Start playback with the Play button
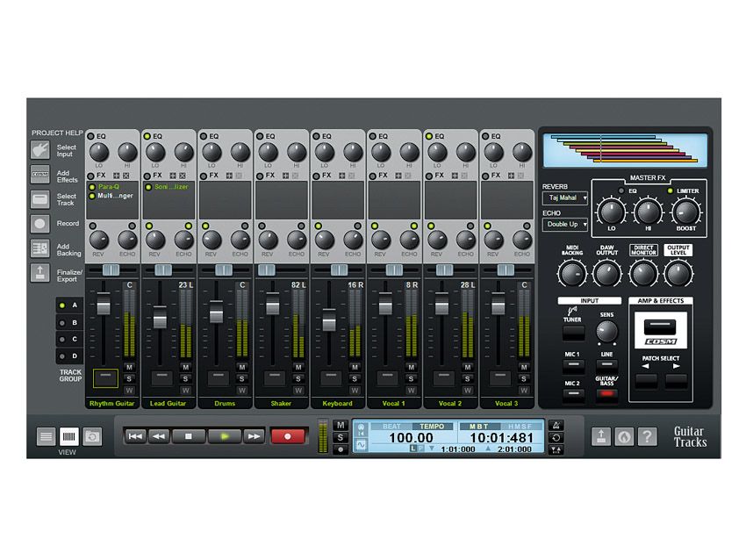The width and height of the screenshot is (746, 560). click(225, 436)
